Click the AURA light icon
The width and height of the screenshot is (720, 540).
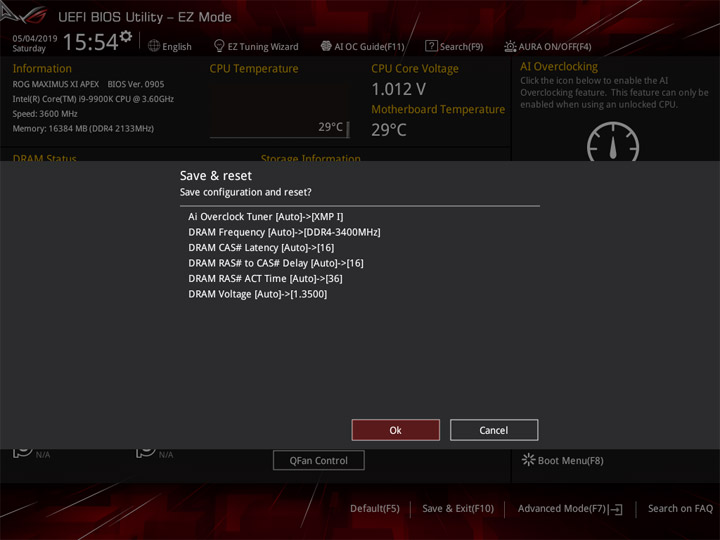pyautogui.click(x=510, y=46)
